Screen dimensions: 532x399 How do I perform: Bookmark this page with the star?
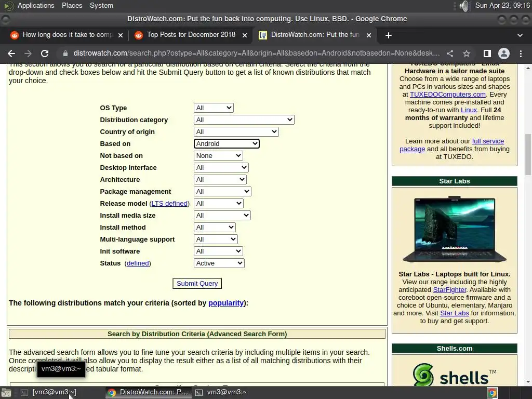(467, 54)
